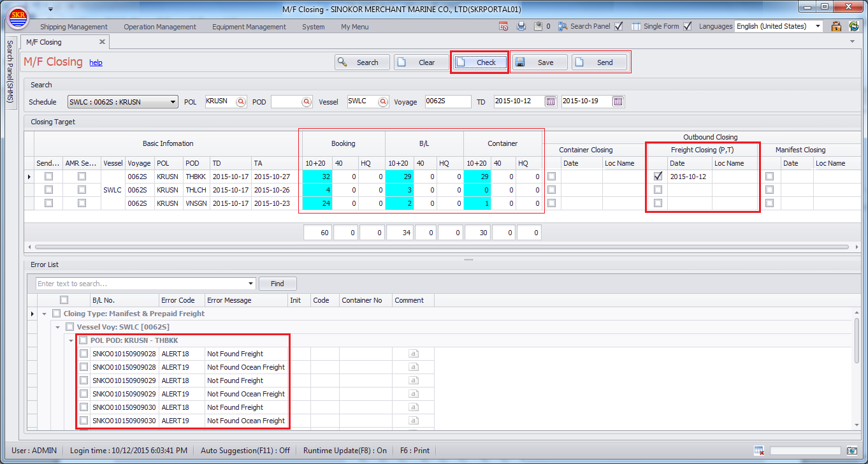Select checkbox for SNKO010150909028 ALERT18 error
Screen dimensions: 868x464
83,354
